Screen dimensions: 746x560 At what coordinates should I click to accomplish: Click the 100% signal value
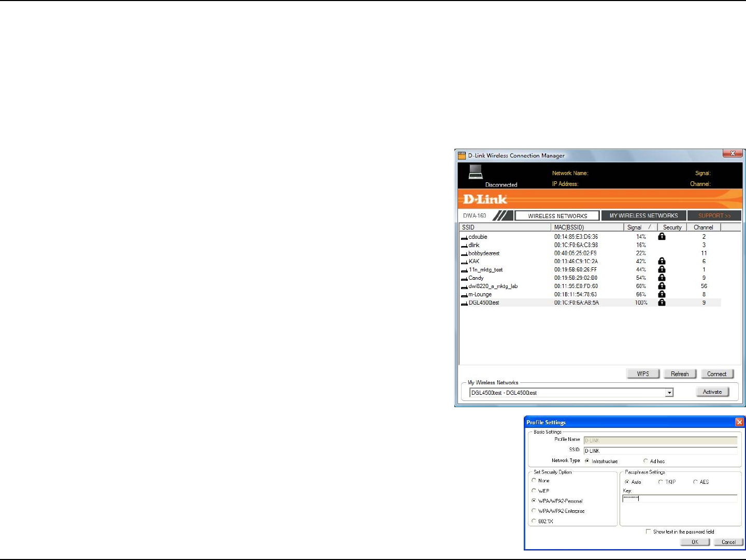(641, 303)
